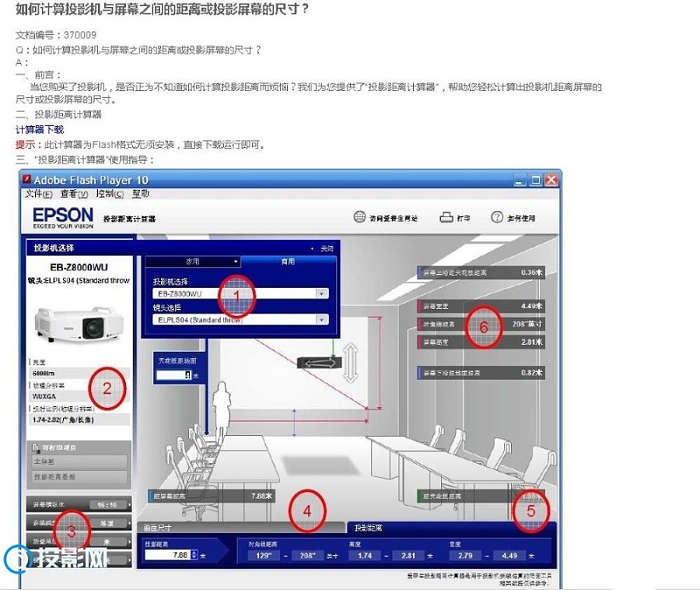Click the Adobe Flash Player title bar icon

28,179
